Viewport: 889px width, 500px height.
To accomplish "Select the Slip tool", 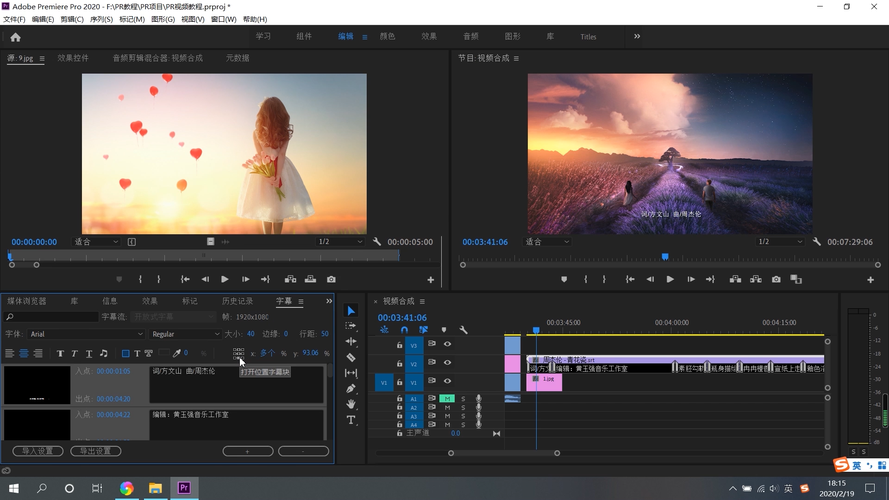I will (351, 373).
